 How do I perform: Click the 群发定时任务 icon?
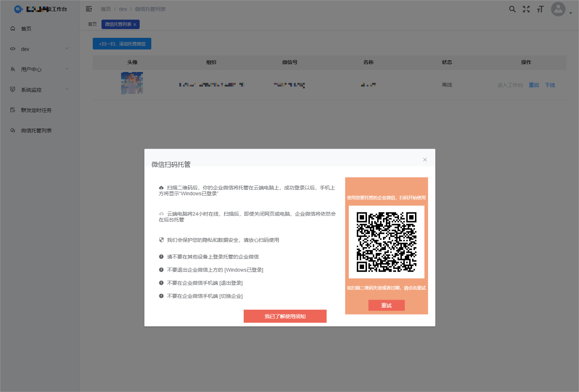coord(13,110)
